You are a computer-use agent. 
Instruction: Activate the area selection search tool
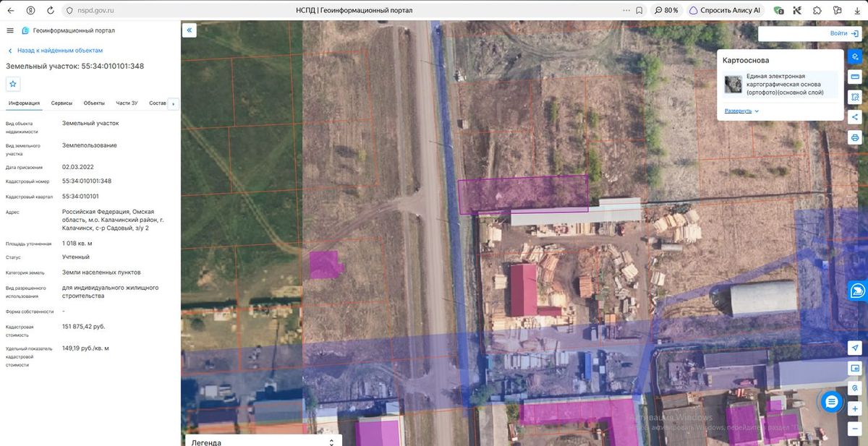[x=855, y=97]
